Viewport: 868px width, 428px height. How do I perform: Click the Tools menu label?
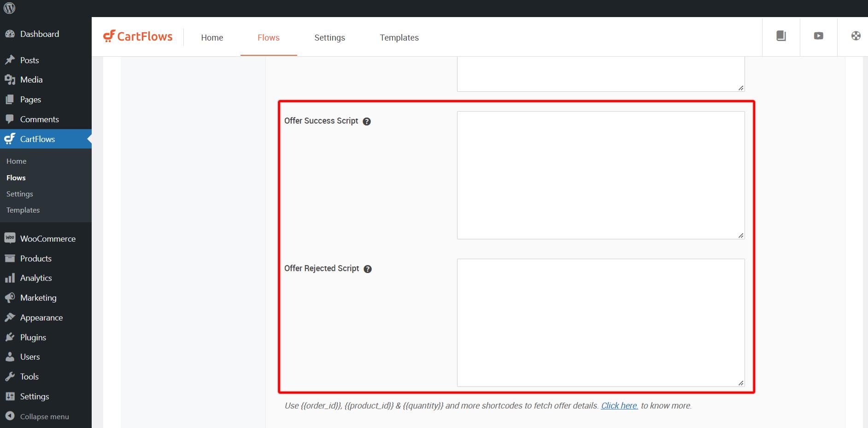tap(29, 377)
